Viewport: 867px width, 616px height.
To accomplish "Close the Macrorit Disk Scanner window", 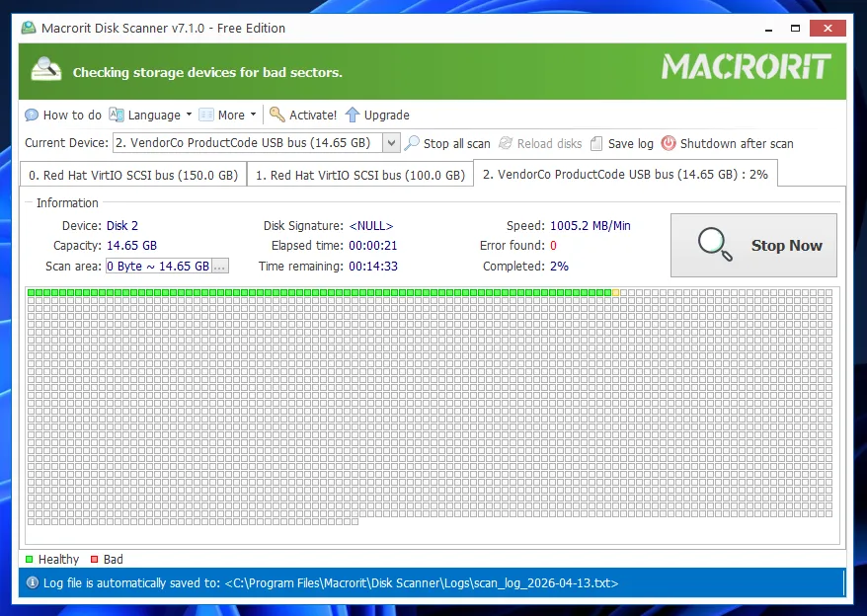I will point(828,29).
